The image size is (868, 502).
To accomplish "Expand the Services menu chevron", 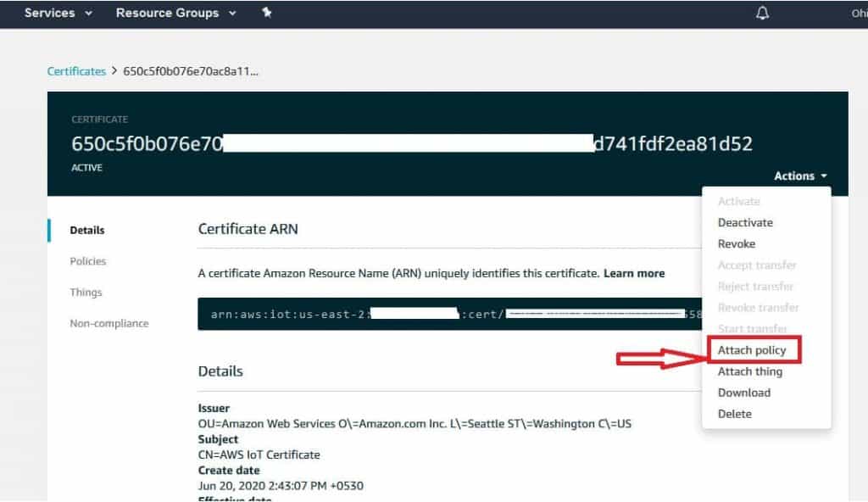I will [x=87, y=14].
